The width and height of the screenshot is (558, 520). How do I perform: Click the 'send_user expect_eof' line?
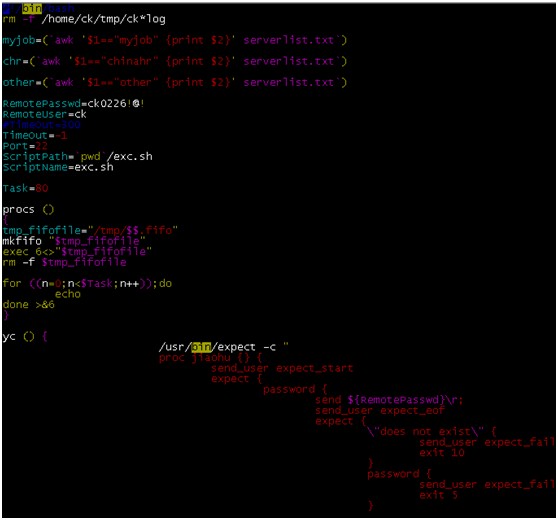pyautogui.click(x=380, y=410)
